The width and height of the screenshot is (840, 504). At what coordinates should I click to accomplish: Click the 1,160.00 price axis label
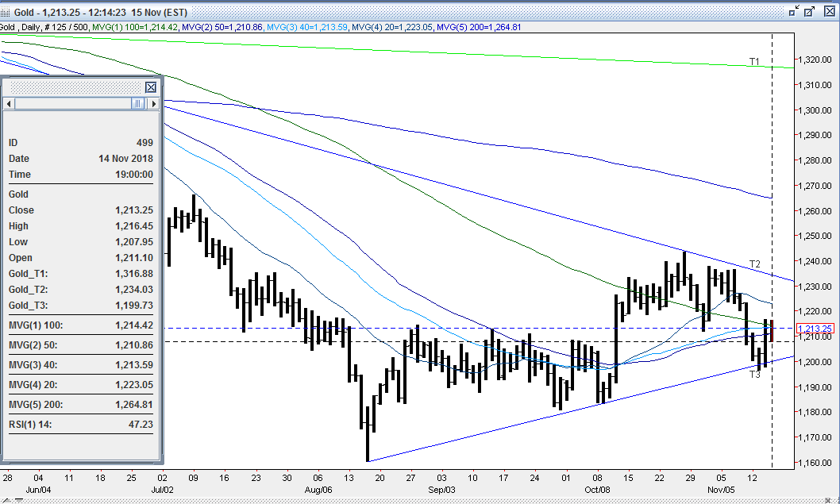[x=815, y=463]
